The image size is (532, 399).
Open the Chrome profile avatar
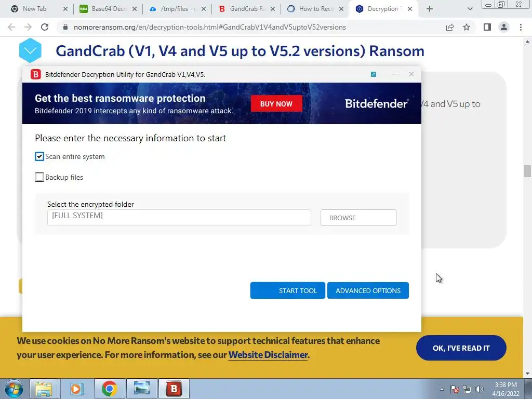tap(504, 27)
